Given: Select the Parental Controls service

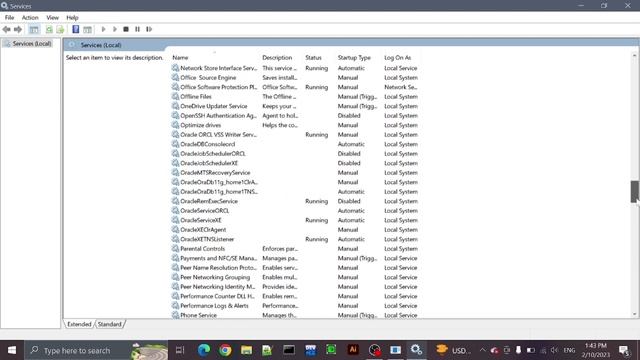Looking at the screenshot, I should [x=296, y=249].
